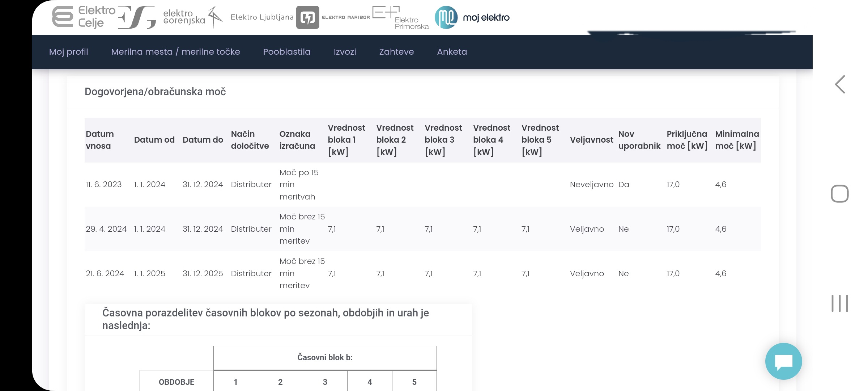Select the Datum vnosa column header
The image size is (868, 391).
[100, 140]
